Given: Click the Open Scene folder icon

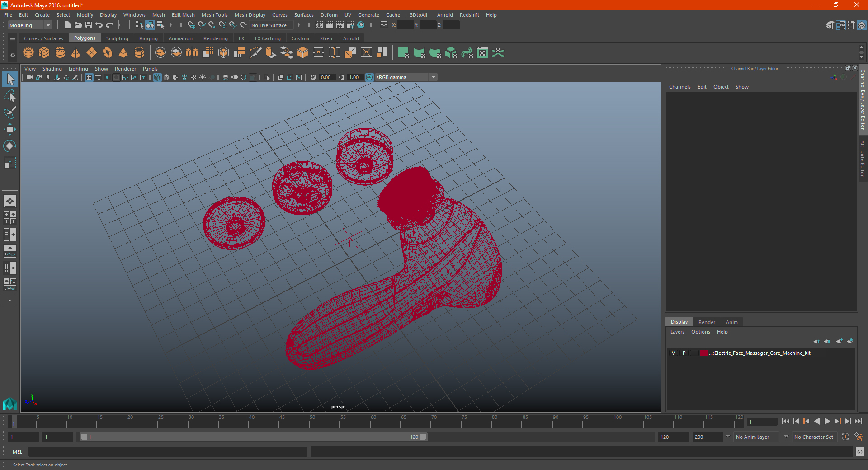Looking at the screenshot, I should click(x=78, y=25).
